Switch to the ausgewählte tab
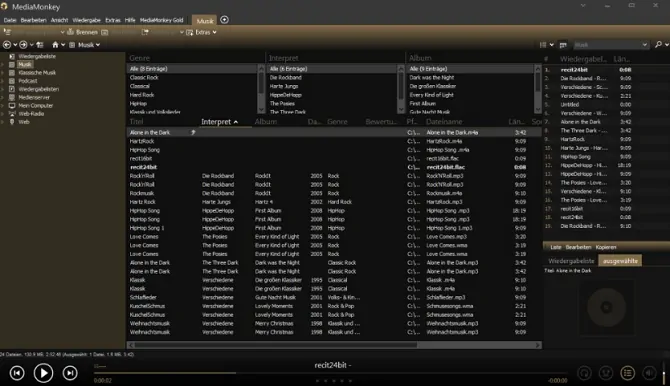This screenshot has width=670, height=386. click(x=620, y=261)
